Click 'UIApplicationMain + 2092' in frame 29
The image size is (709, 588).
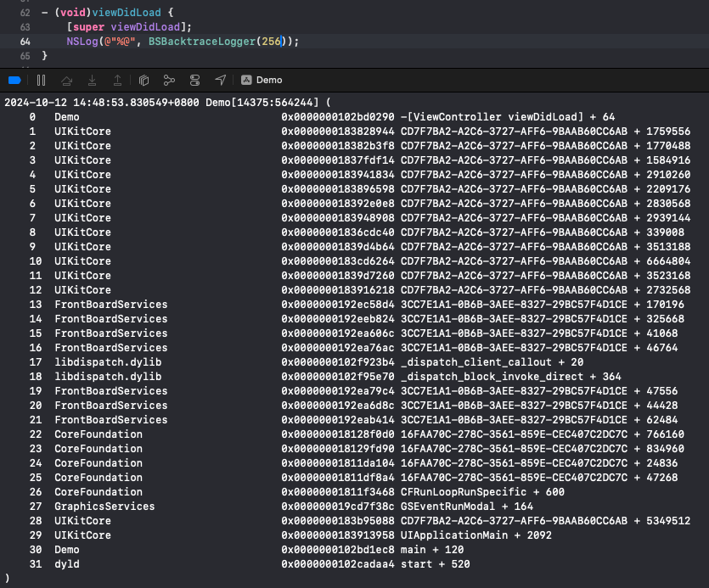[x=476, y=535]
